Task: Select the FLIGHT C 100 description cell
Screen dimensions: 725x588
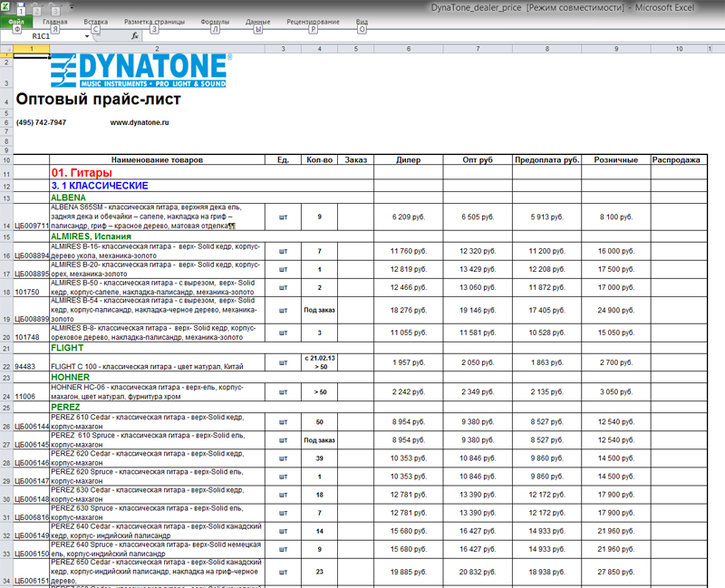Action: pos(157,362)
